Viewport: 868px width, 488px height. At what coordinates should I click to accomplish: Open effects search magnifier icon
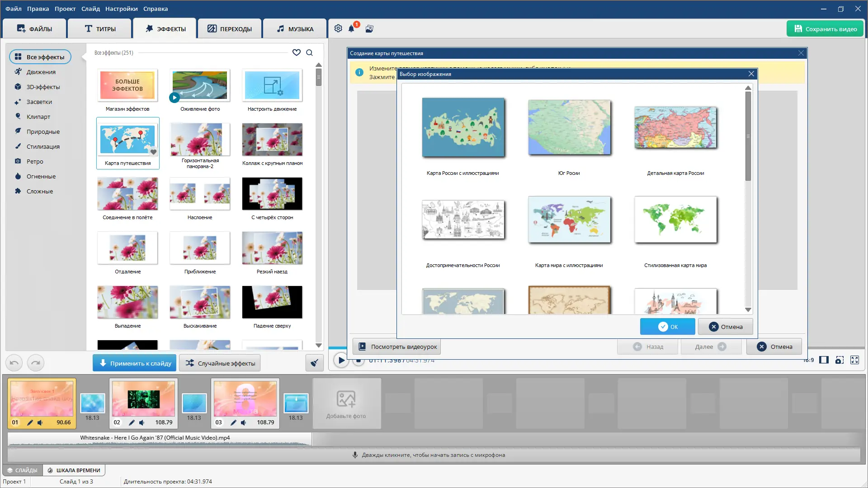[310, 52]
